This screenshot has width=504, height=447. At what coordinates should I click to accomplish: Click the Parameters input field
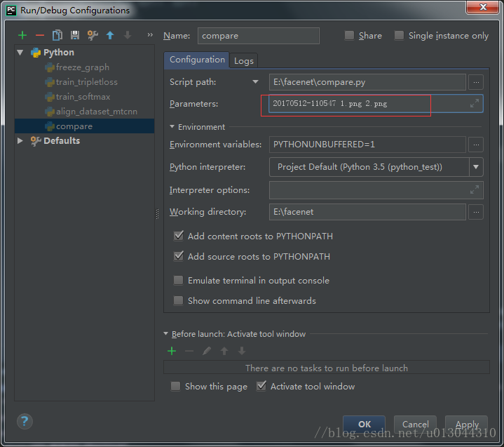coord(376,104)
